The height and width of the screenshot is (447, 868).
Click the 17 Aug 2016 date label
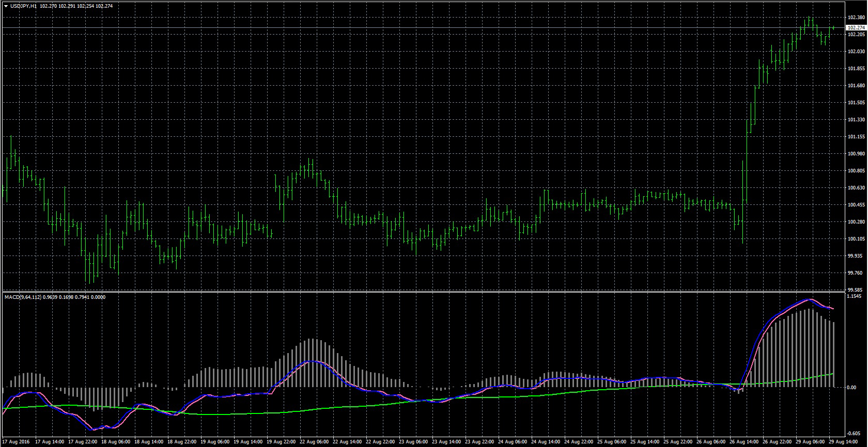[17, 442]
